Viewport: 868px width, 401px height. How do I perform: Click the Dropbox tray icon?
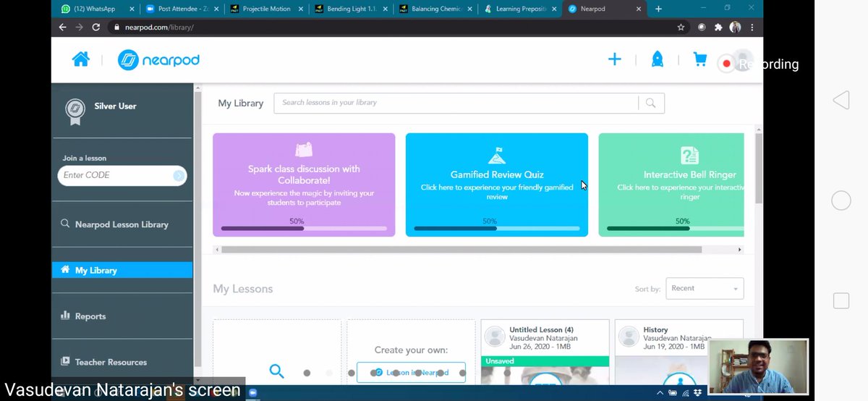(697, 392)
